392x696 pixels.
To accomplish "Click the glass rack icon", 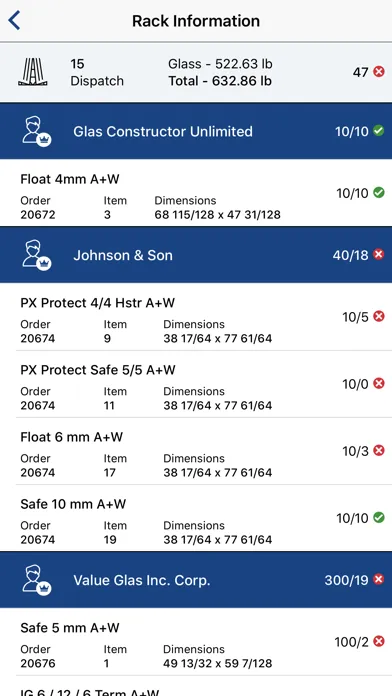I will click(x=33, y=72).
